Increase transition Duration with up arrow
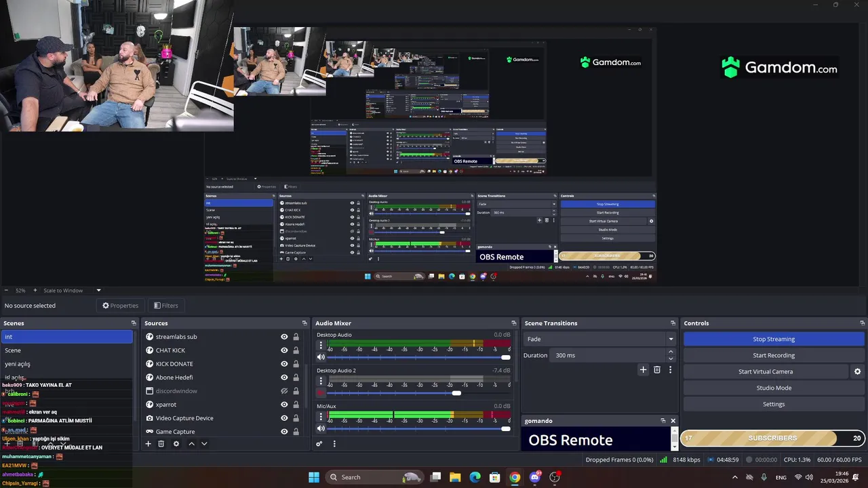The width and height of the screenshot is (868, 488). pos(671,352)
